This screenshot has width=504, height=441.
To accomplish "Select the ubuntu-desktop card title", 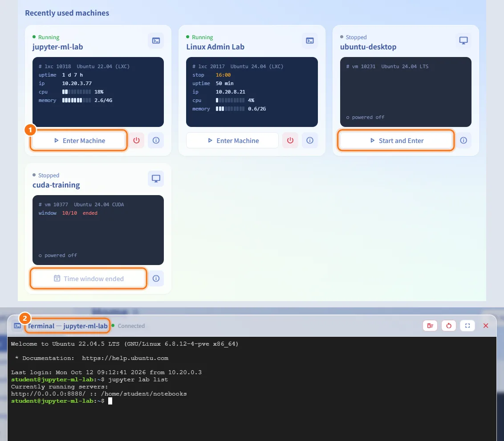I will tap(368, 47).
